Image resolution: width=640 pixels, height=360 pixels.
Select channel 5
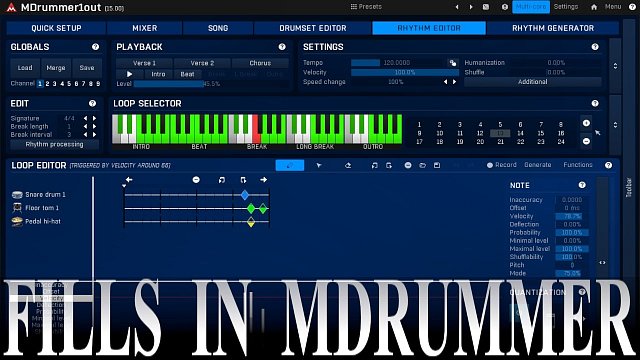(69, 84)
